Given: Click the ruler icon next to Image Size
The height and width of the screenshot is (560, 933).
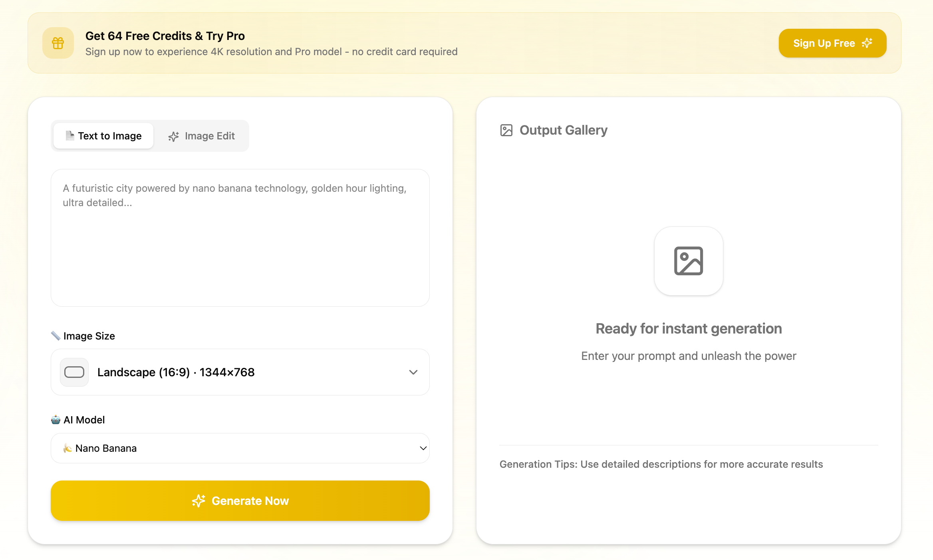Looking at the screenshot, I should coord(56,336).
